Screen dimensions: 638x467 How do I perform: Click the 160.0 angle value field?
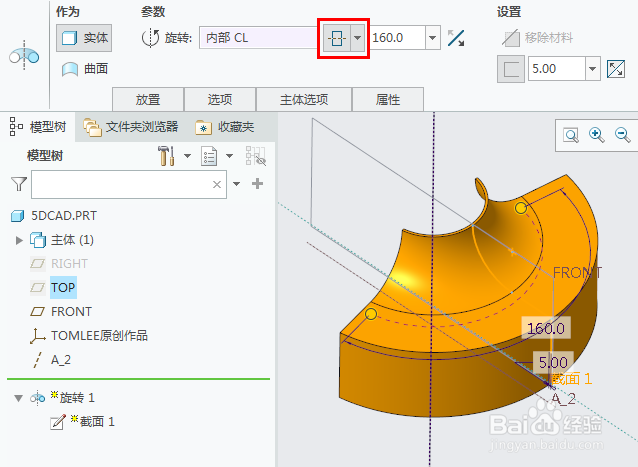pos(398,38)
